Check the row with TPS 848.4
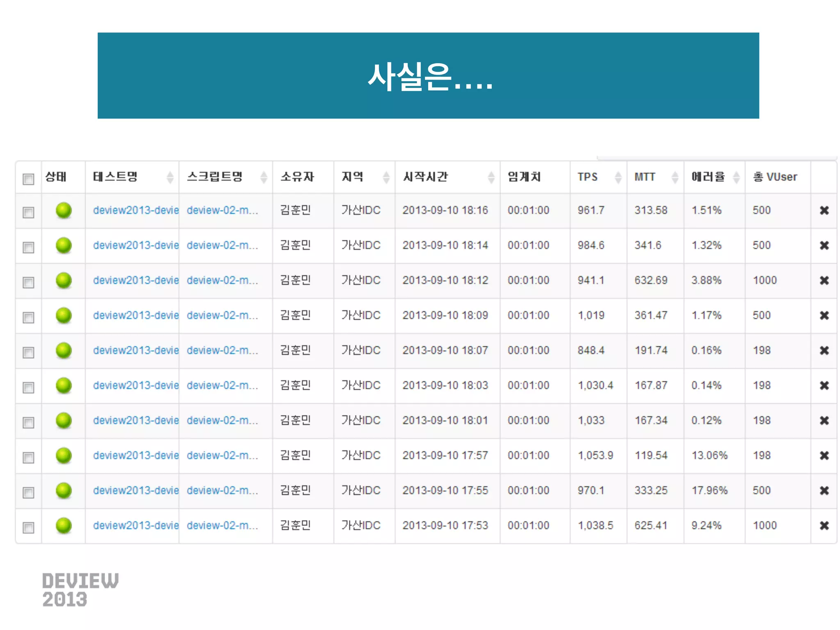This screenshot has height=630, width=840. pyautogui.click(x=28, y=352)
